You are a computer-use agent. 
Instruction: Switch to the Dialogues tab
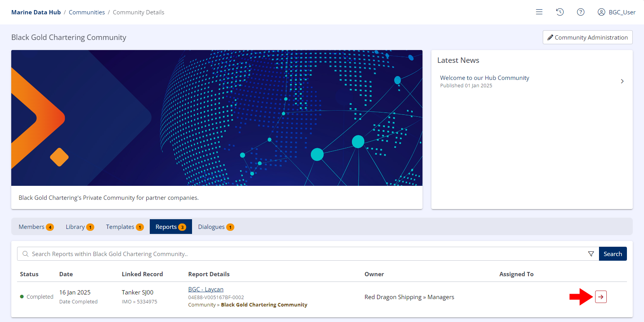click(x=216, y=227)
